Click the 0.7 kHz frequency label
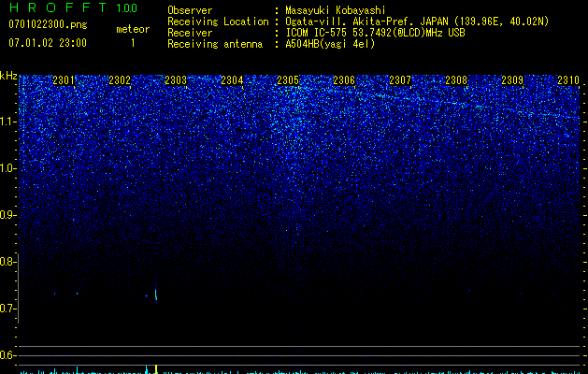The height and width of the screenshot is (374, 588). [7, 309]
